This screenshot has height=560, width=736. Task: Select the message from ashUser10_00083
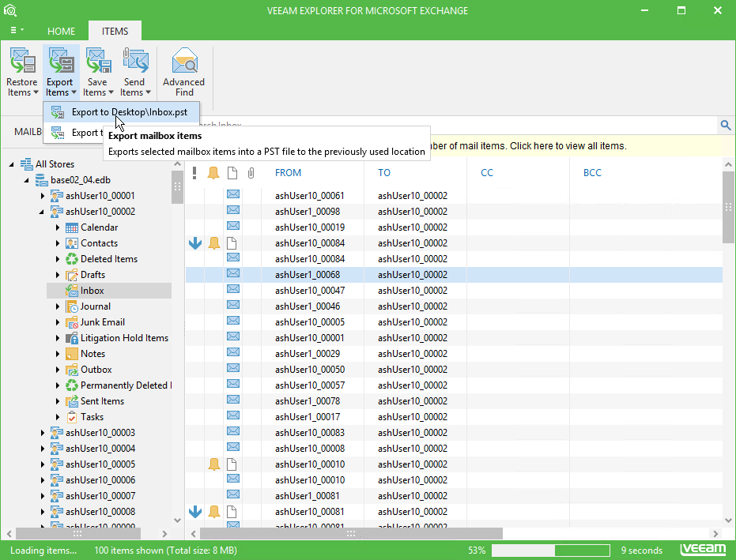click(x=454, y=433)
